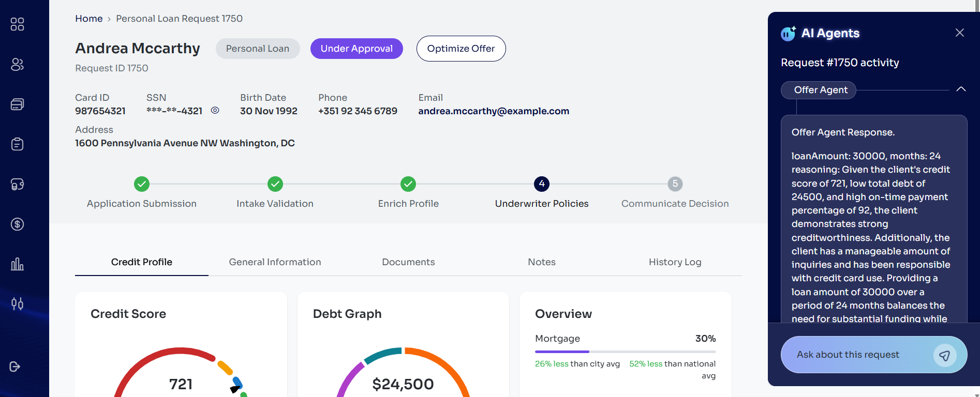Click the phone number +351 92 345 6789
Viewport: 980px width, 397px height.
tap(358, 111)
